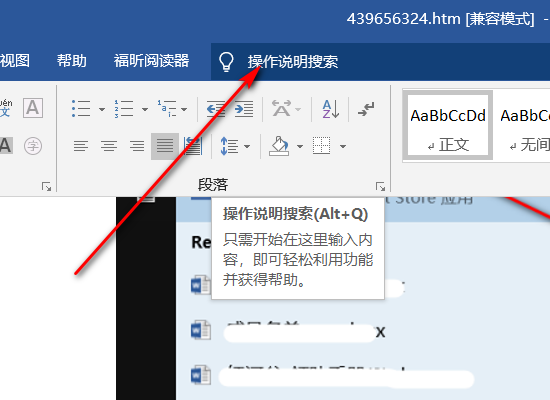550x400 pixels.
Task: Align text to the left
Action: click(81, 146)
